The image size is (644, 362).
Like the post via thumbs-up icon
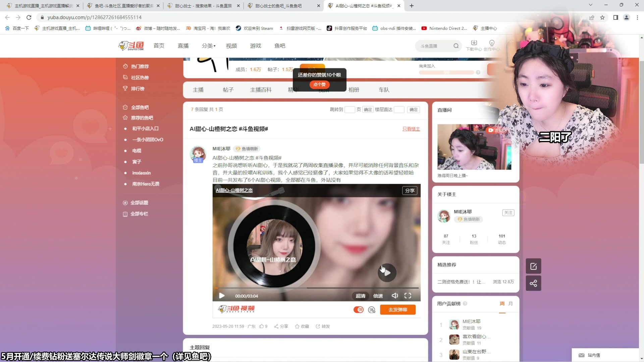[x=262, y=326]
